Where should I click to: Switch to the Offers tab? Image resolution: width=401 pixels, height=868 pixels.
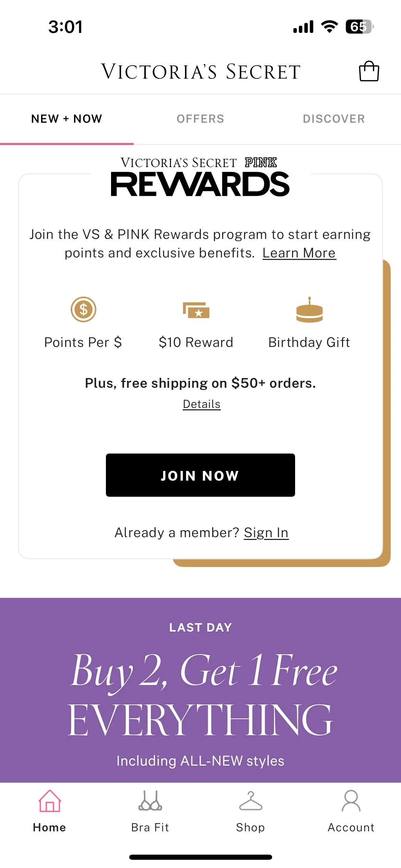coord(200,119)
